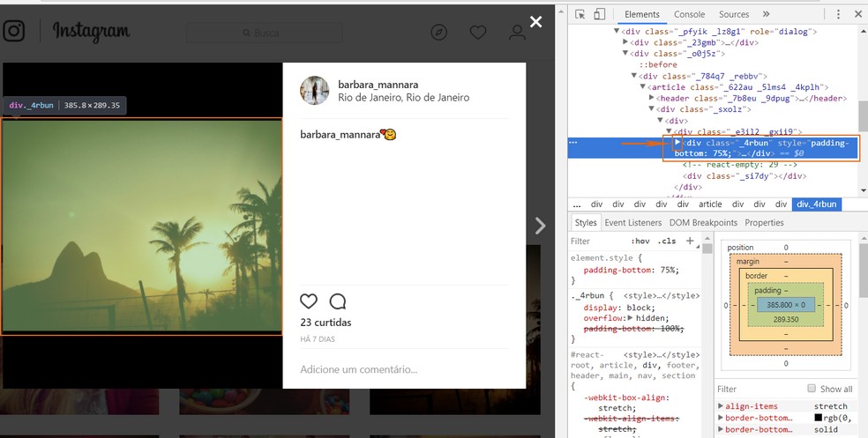Click the Busca search field
This screenshot has height=438, width=868.
click(x=264, y=33)
